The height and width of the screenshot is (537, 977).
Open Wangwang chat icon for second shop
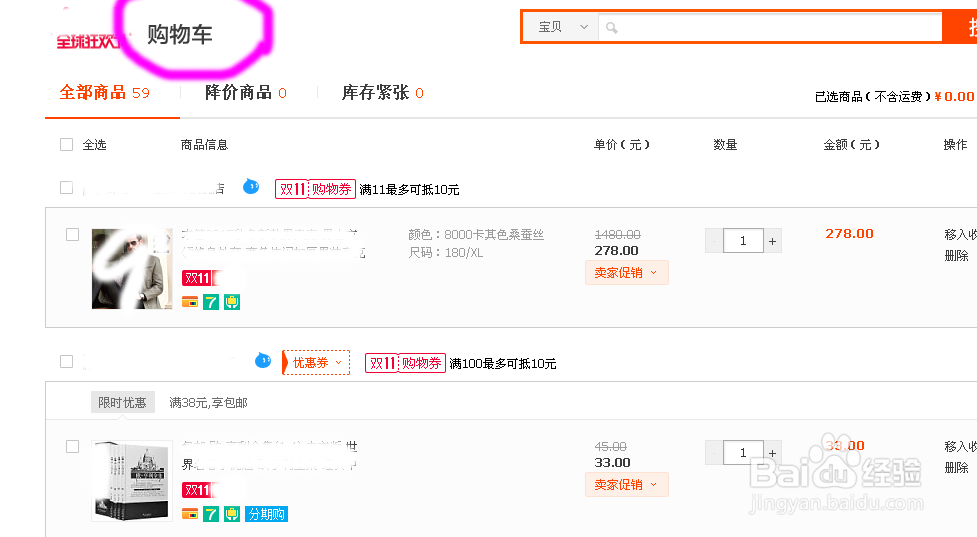pos(263,360)
